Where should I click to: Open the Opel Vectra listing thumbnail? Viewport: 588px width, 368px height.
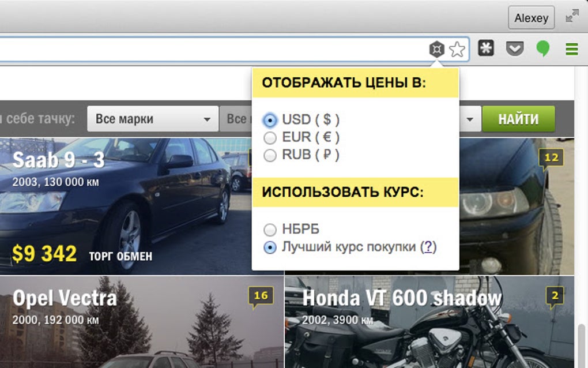138,323
